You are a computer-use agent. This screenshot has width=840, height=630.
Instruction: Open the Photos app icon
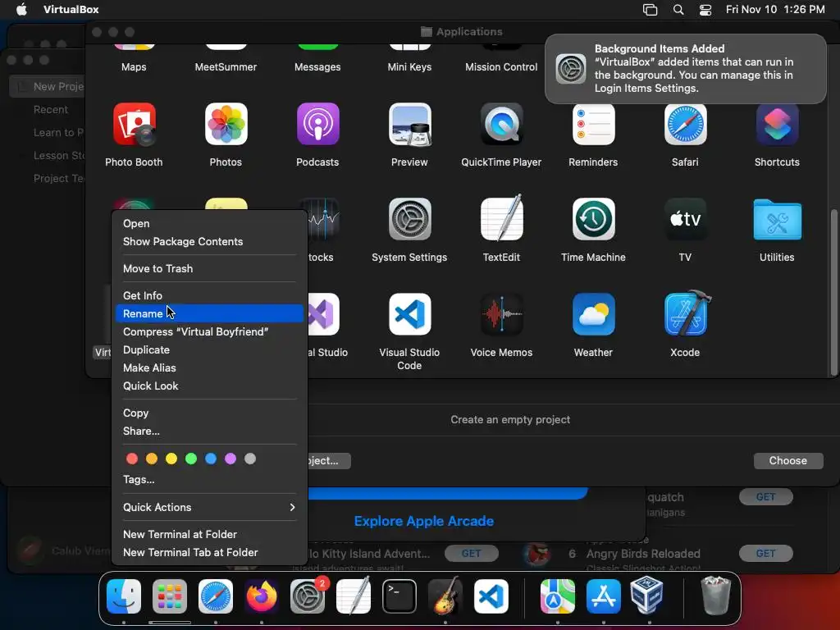[x=226, y=125]
